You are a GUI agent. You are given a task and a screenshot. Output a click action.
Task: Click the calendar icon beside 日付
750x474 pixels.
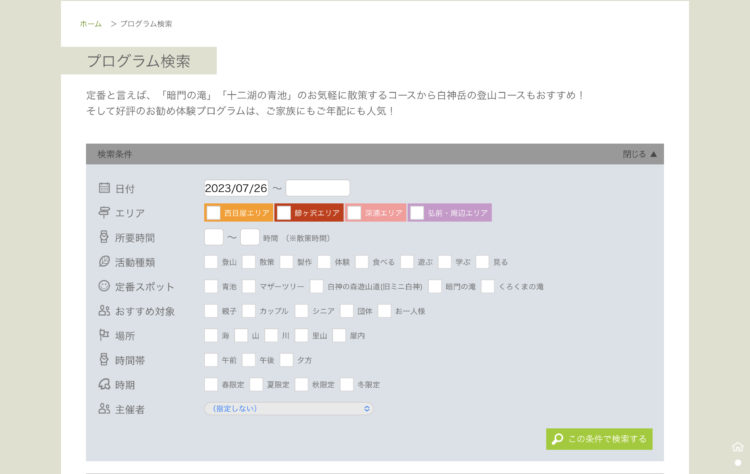104,188
